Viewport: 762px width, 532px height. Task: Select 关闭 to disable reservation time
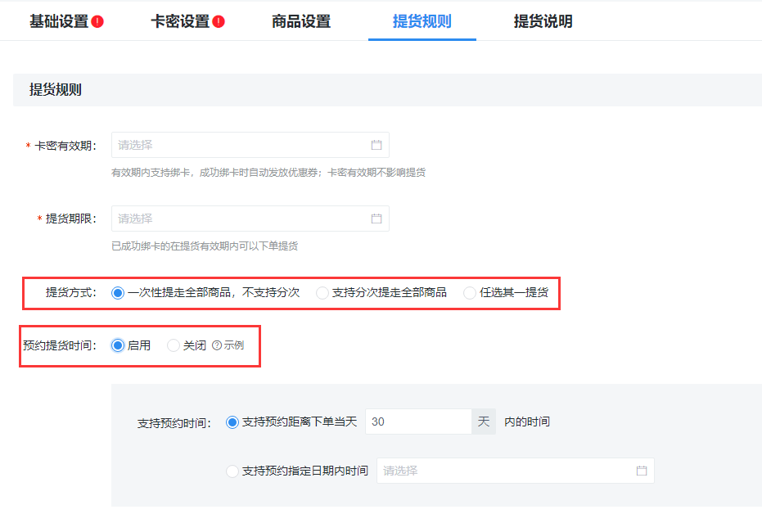click(x=173, y=345)
